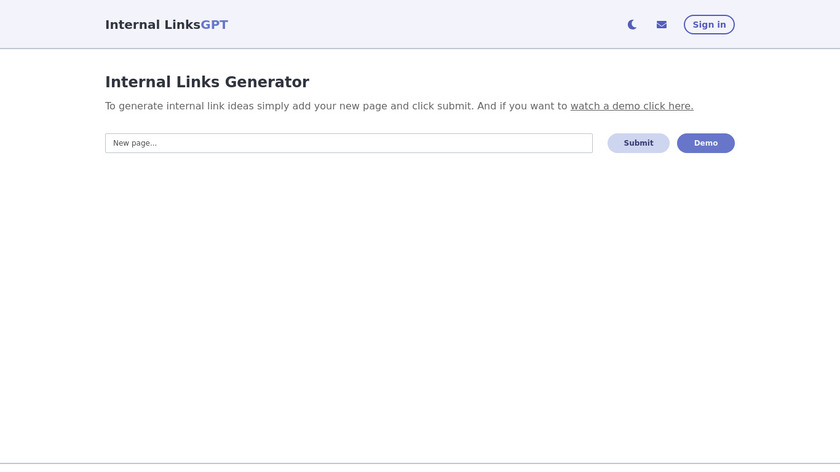
Task: Click the envelope contact icon
Action: 661,25
